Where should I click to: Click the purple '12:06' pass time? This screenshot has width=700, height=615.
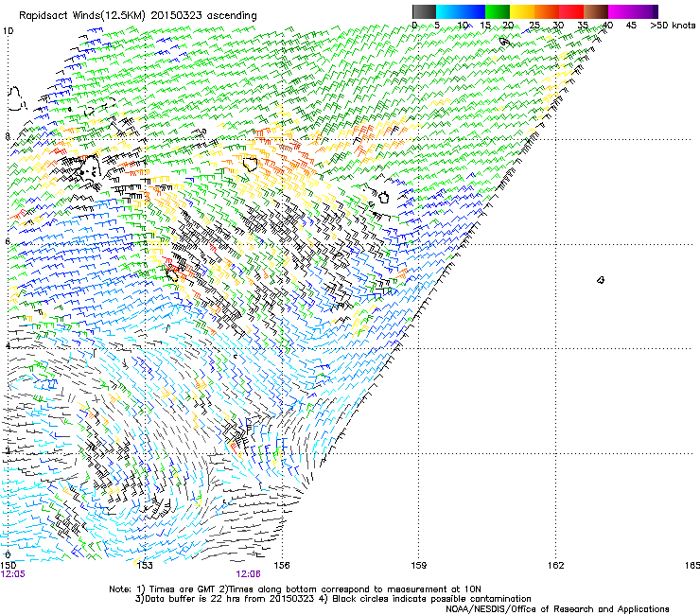[248, 574]
